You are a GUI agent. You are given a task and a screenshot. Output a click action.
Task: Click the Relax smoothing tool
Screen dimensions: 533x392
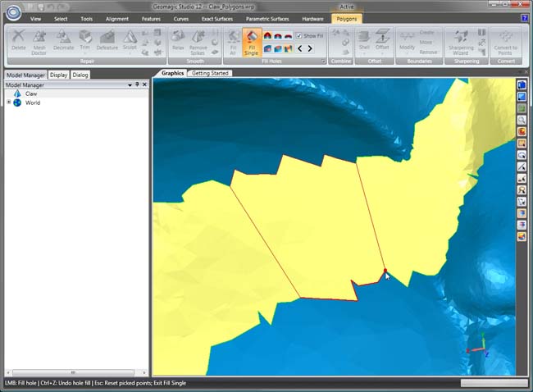tap(178, 40)
